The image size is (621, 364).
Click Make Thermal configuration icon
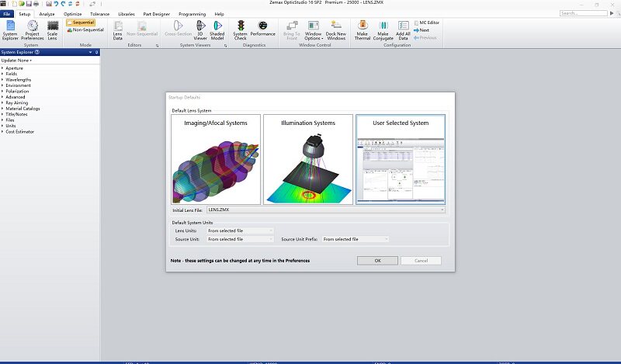(362, 30)
